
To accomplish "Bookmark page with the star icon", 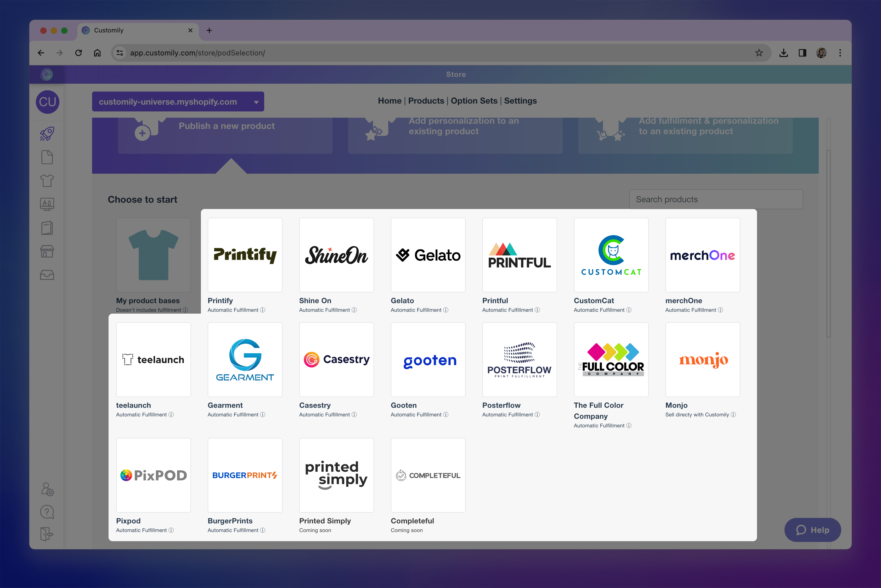I will tap(759, 53).
